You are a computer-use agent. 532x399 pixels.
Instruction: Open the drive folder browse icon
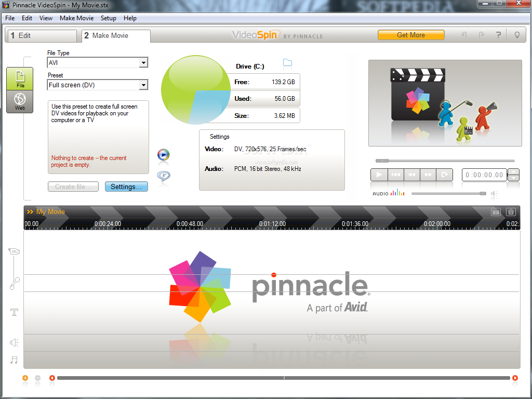click(287, 62)
